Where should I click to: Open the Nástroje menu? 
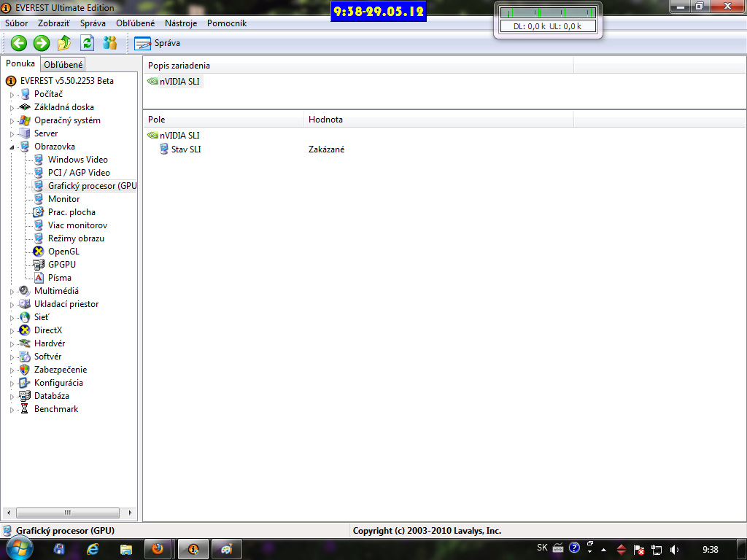click(x=181, y=23)
